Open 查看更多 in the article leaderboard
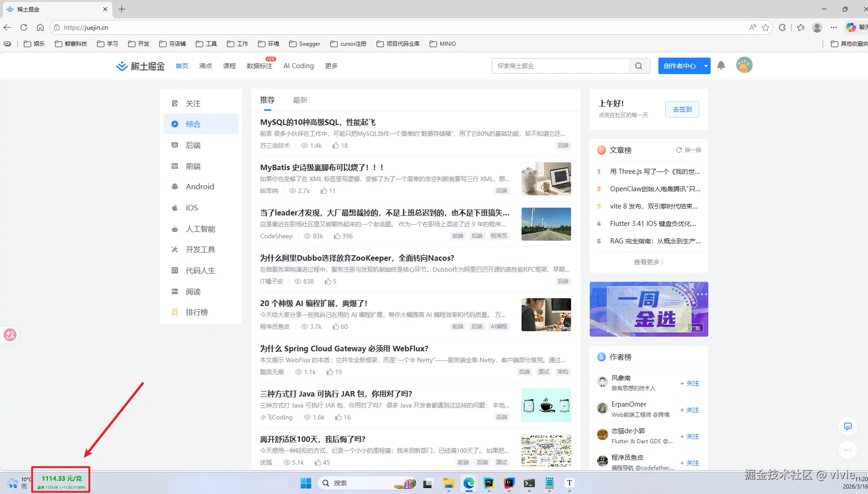This screenshot has height=494, width=868. (x=648, y=262)
